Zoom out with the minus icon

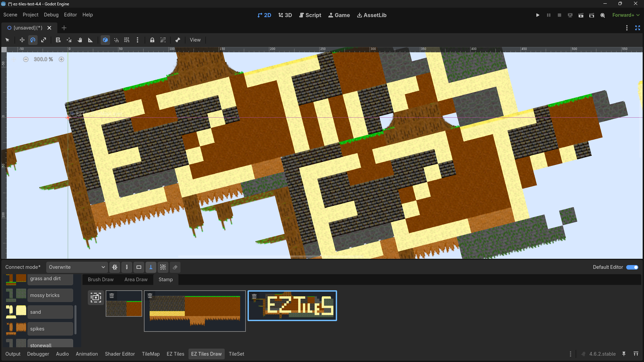[26, 59]
